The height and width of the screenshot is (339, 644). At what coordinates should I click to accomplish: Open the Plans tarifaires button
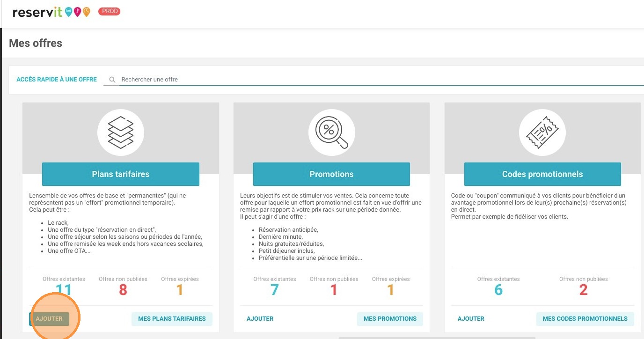[121, 174]
